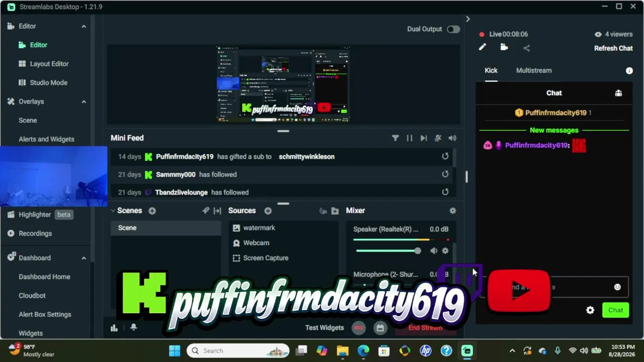Screen dimensions: 644x362
Task: Switch to the Multistream tab
Action: tap(534, 70)
